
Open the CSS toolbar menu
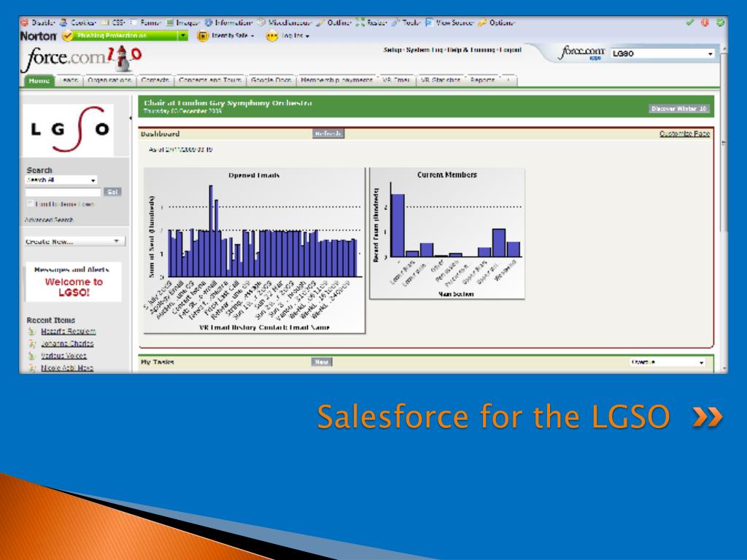click(113, 23)
